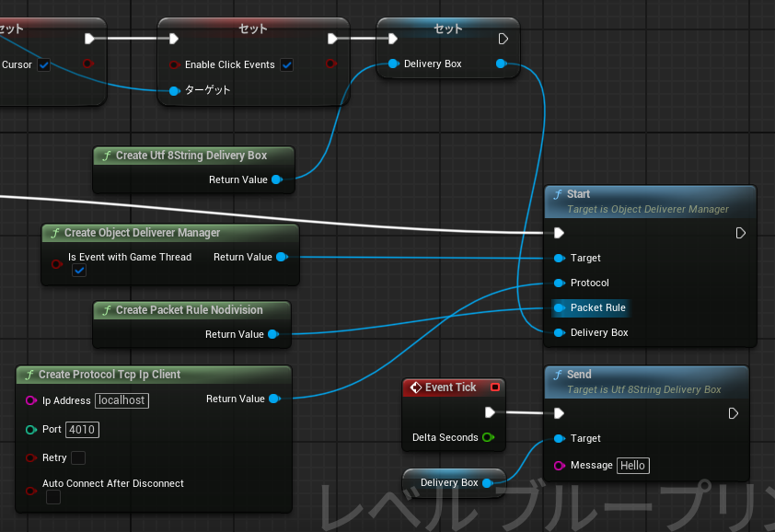Click the Return Value pin on Create Packet Rule Nodivision
Image resolution: width=775 pixels, height=532 pixels.
(271, 334)
